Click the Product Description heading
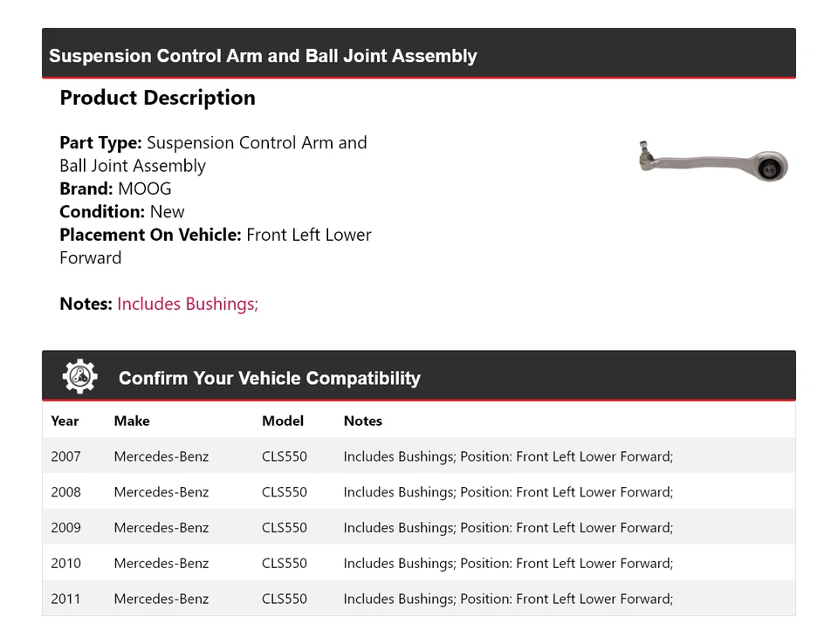 pyautogui.click(x=157, y=98)
